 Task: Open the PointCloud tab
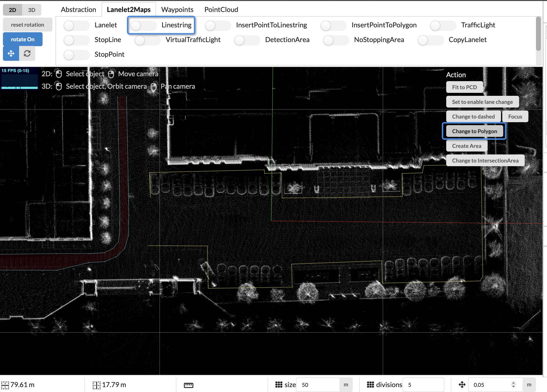tap(221, 10)
